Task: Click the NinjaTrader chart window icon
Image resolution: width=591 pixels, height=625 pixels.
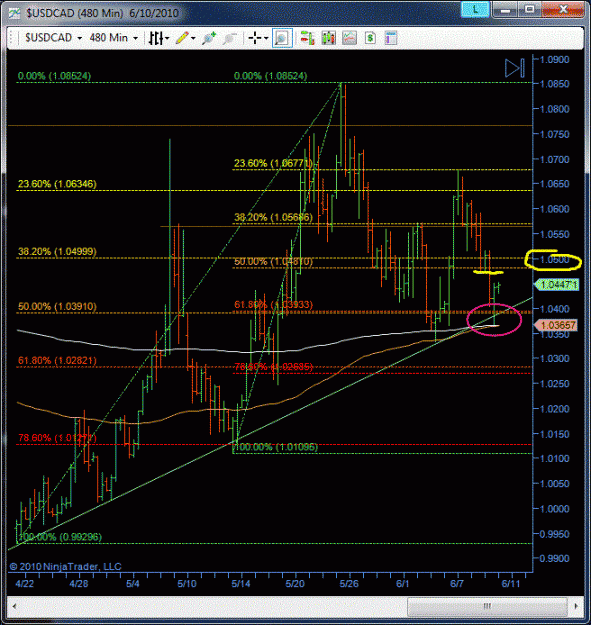Action: click(15, 13)
